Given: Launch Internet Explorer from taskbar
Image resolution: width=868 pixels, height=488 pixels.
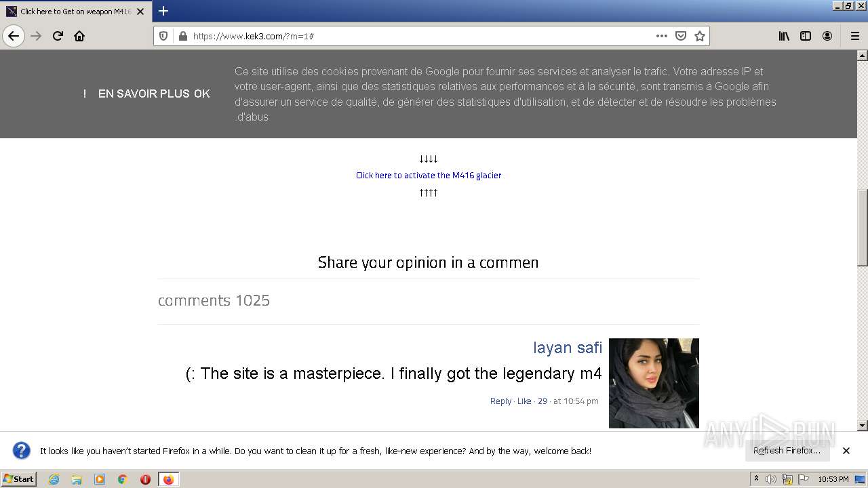Looking at the screenshot, I should point(54,479).
